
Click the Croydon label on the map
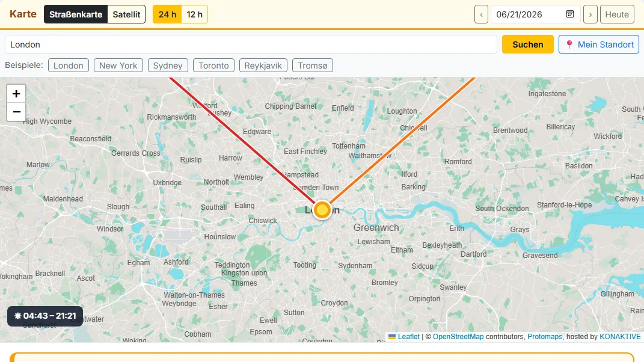pyautogui.click(x=334, y=303)
